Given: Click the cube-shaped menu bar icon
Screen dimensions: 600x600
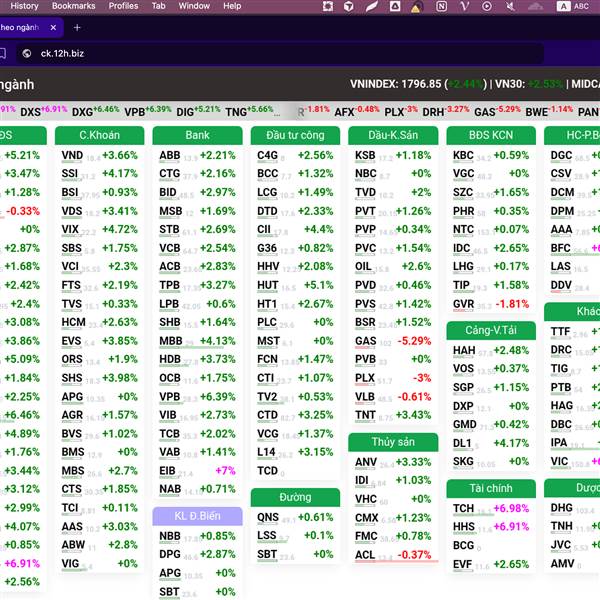Looking at the screenshot, I should coord(348,6).
